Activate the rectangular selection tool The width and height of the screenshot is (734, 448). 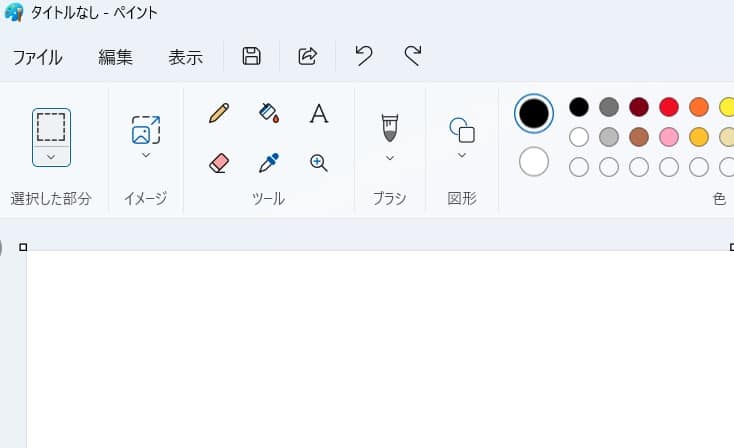click(x=51, y=127)
